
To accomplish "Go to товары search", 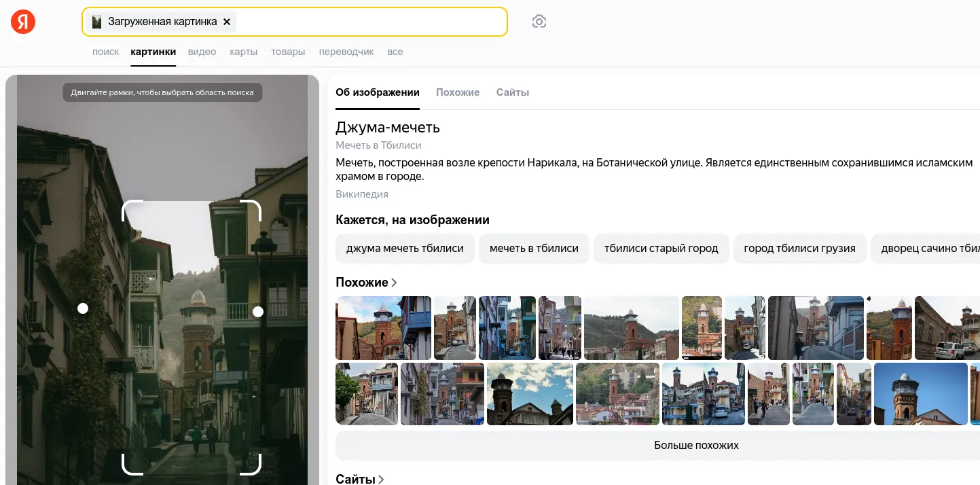I will (288, 52).
